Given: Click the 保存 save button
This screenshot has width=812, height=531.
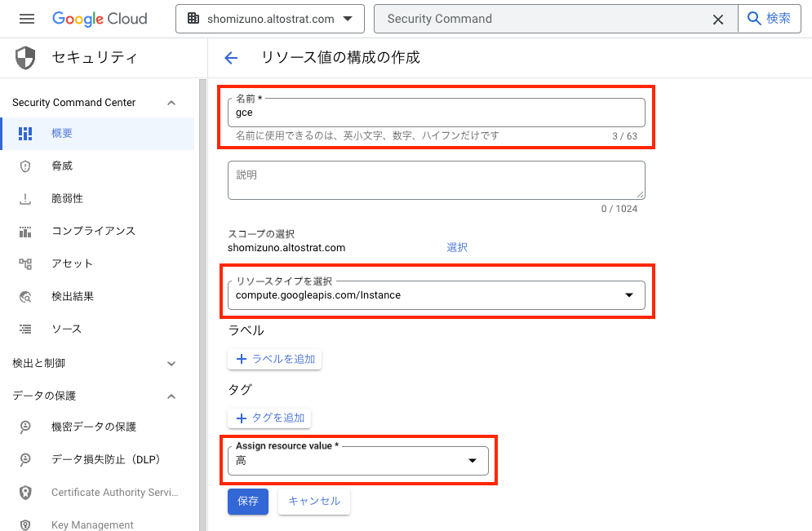Looking at the screenshot, I should point(248,502).
